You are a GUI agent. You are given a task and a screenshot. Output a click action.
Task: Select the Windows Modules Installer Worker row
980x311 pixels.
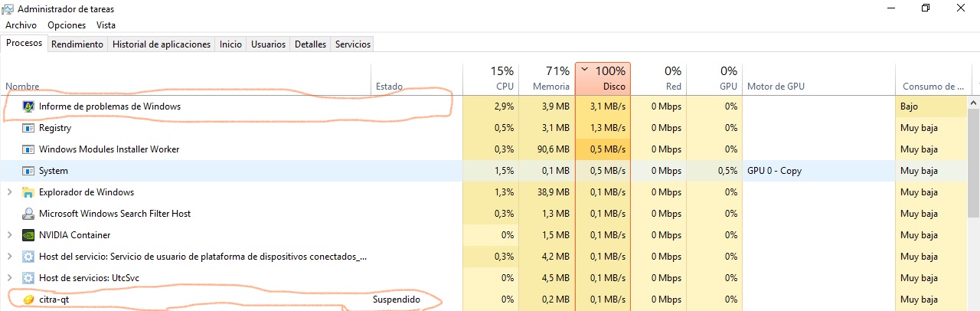[484, 149]
